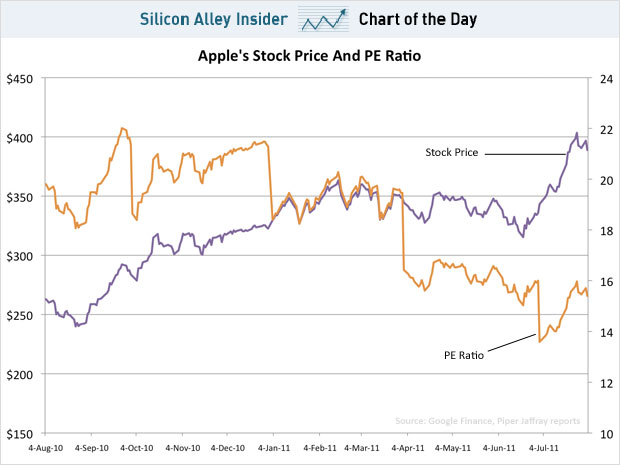This screenshot has height=465, width=620.
Task: Click the orange PE ratio low point in July
Action: click(x=539, y=342)
